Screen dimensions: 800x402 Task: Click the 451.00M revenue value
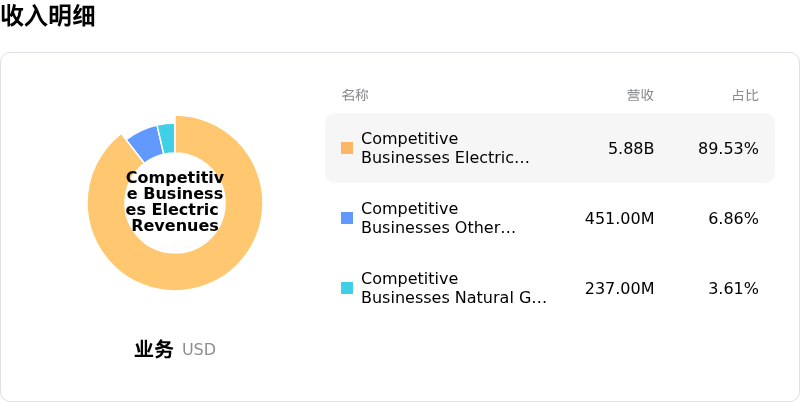[x=619, y=218]
